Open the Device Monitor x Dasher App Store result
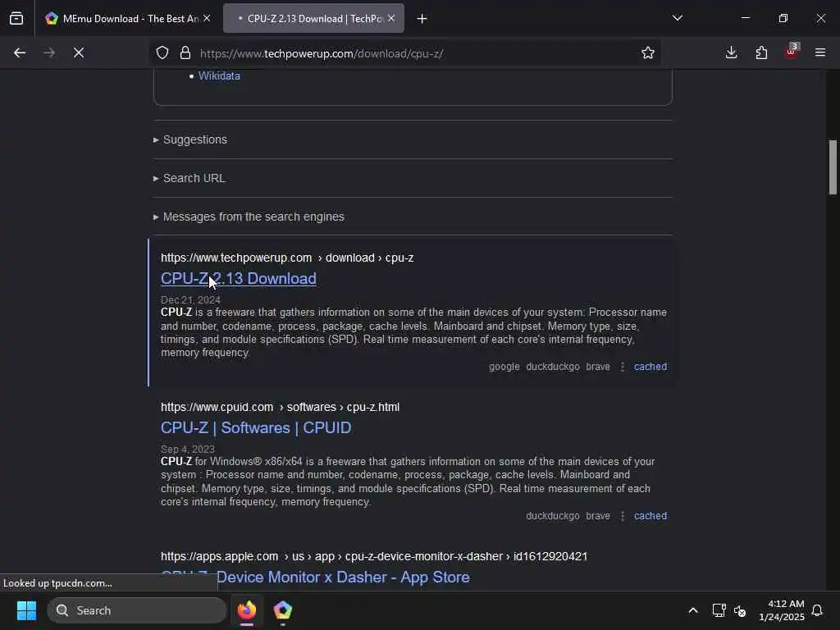840x630 pixels. click(x=315, y=577)
